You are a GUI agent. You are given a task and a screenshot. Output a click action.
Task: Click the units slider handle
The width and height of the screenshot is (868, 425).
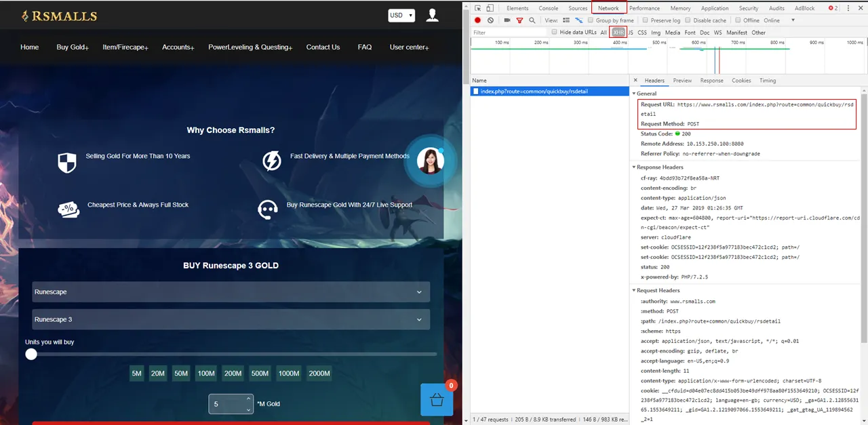pyautogui.click(x=31, y=354)
